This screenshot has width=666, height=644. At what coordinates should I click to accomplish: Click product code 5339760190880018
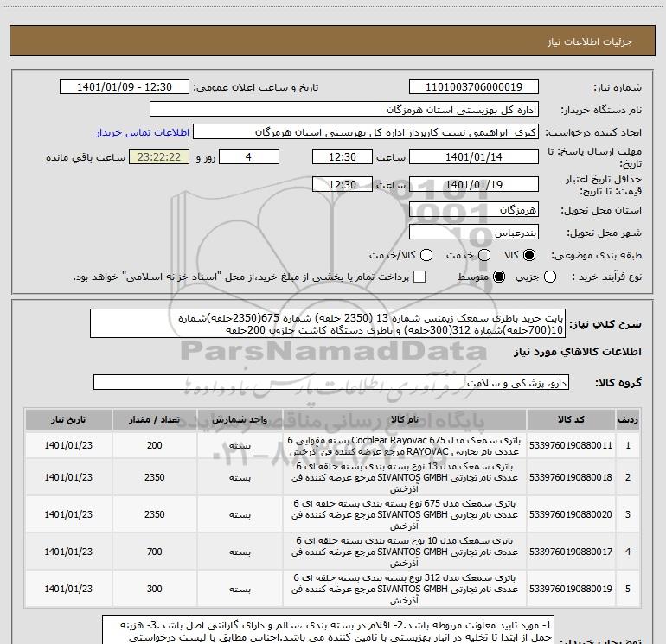(x=571, y=477)
